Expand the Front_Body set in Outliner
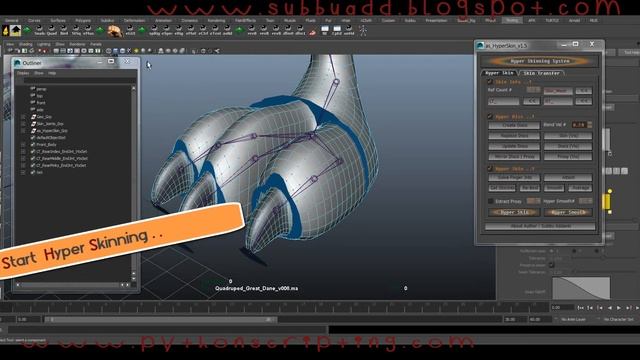 tap(23, 144)
